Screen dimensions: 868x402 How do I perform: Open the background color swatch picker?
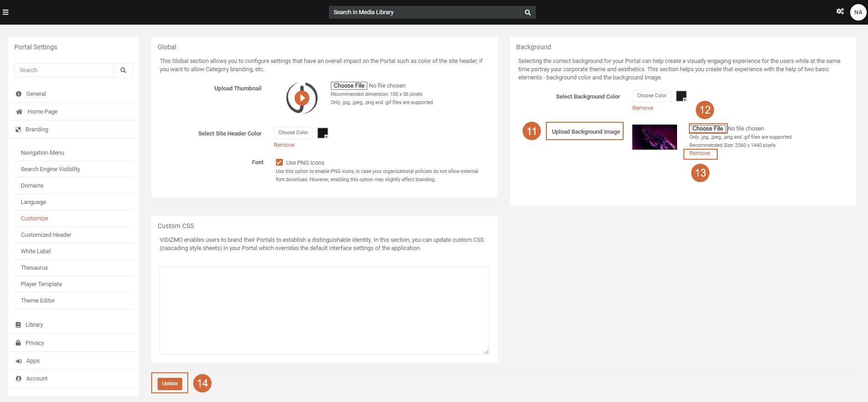tap(681, 96)
